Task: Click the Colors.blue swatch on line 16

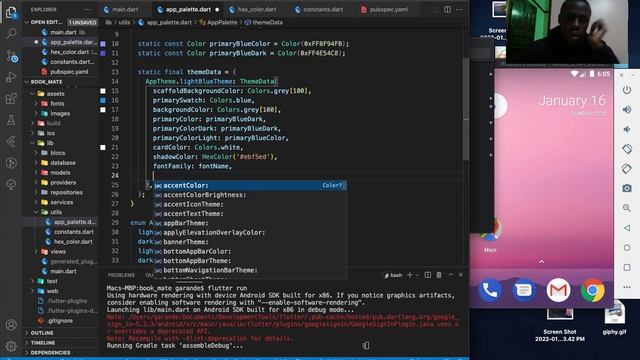Action: point(103,100)
